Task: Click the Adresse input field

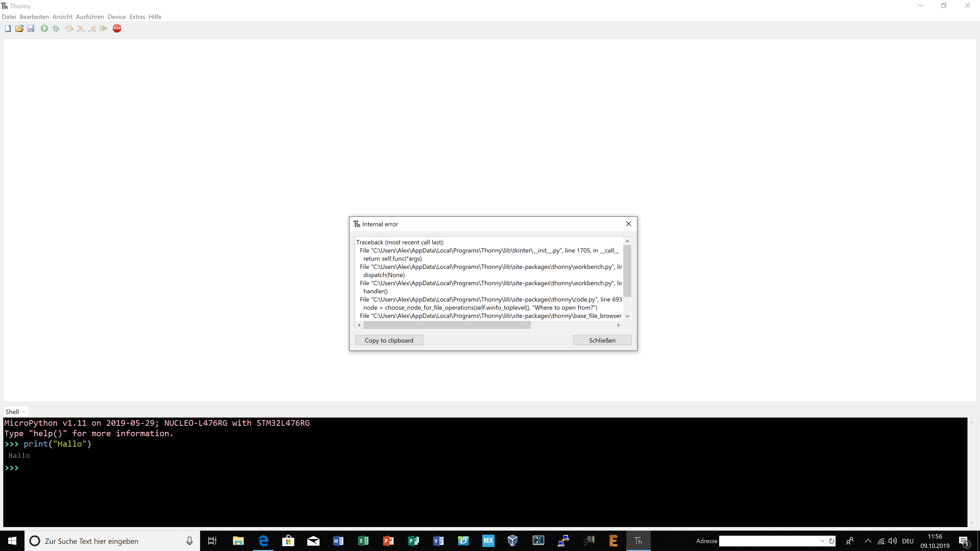Action: click(768, 541)
